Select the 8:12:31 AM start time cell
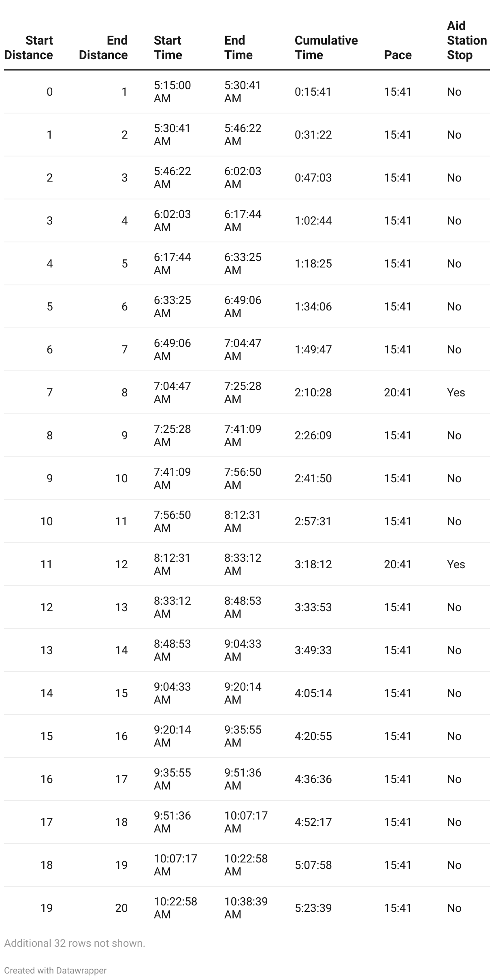Viewport: 494px width, 980px height. (172, 564)
